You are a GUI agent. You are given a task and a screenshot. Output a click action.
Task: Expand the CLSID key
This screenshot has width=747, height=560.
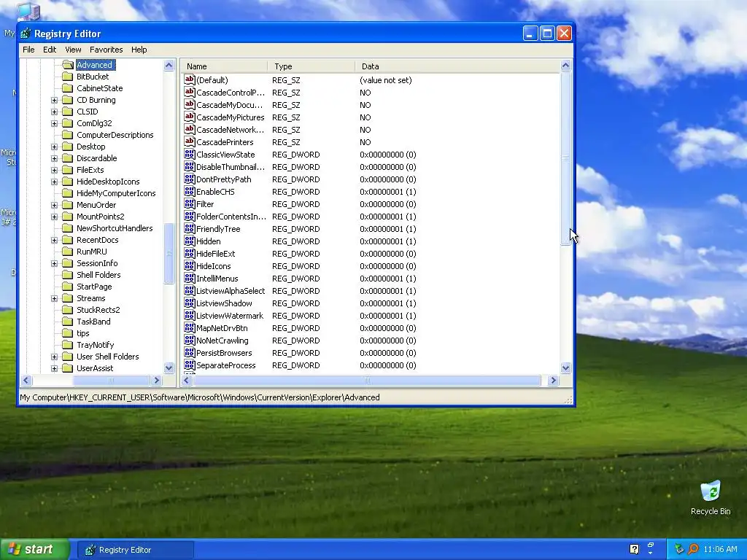click(x=54, y=112)
